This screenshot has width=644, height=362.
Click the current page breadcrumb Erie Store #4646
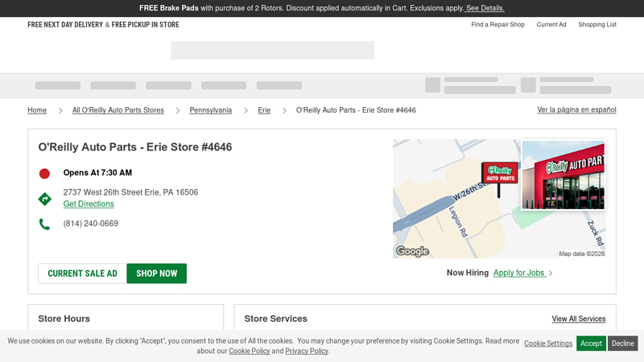pyautogui.click(x=356, y=110)
